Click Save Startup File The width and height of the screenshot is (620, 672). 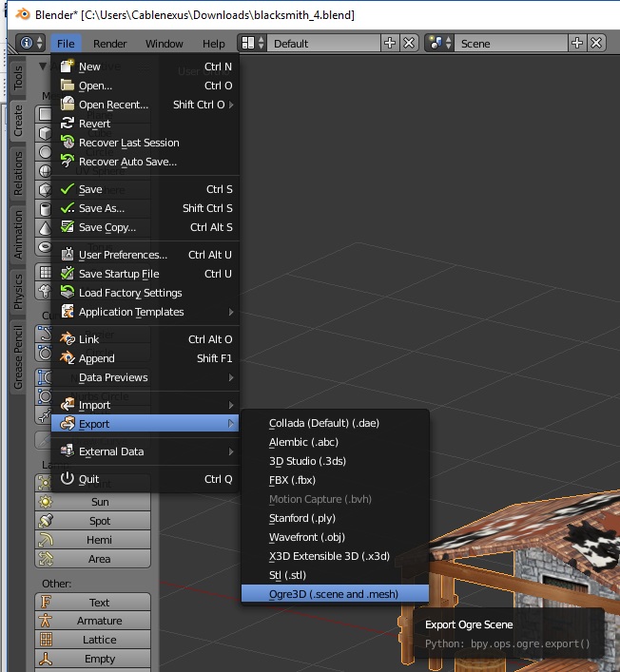coord(145,274)
